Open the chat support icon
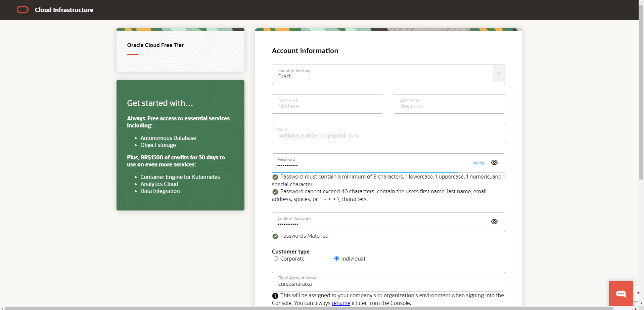644x310 pixels. [620, 294]
